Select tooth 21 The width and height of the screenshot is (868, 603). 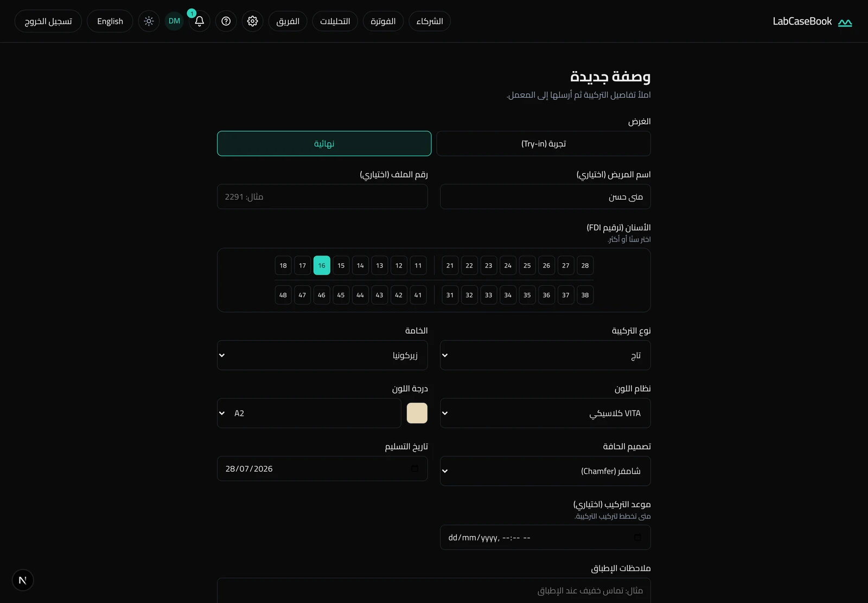click(450, 265)
